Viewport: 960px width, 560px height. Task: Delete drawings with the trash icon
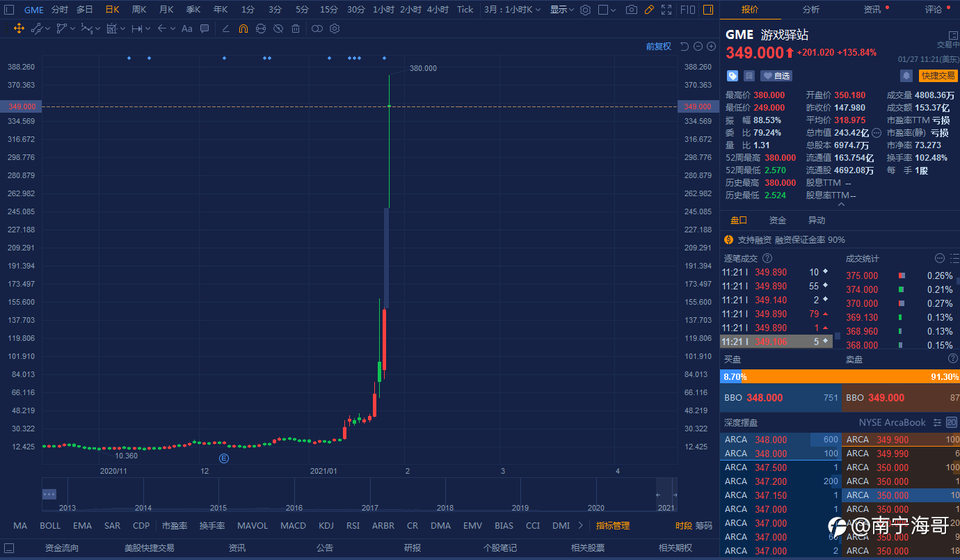click(x=296, y=29)
